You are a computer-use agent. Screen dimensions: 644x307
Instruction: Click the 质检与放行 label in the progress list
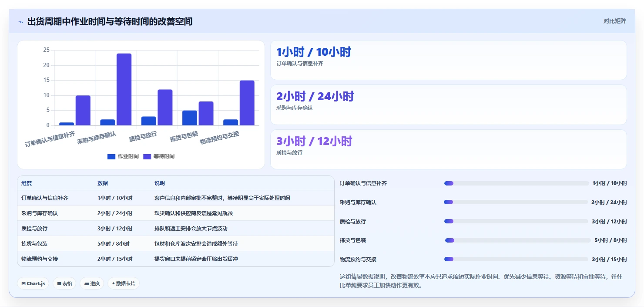coord(353,221)
